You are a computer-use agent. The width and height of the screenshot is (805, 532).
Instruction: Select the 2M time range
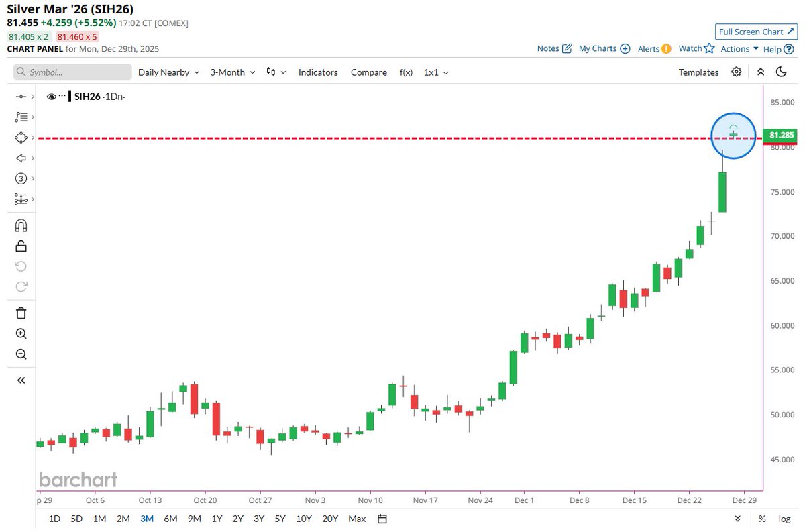pyautogui.click(x=123, y=519)
